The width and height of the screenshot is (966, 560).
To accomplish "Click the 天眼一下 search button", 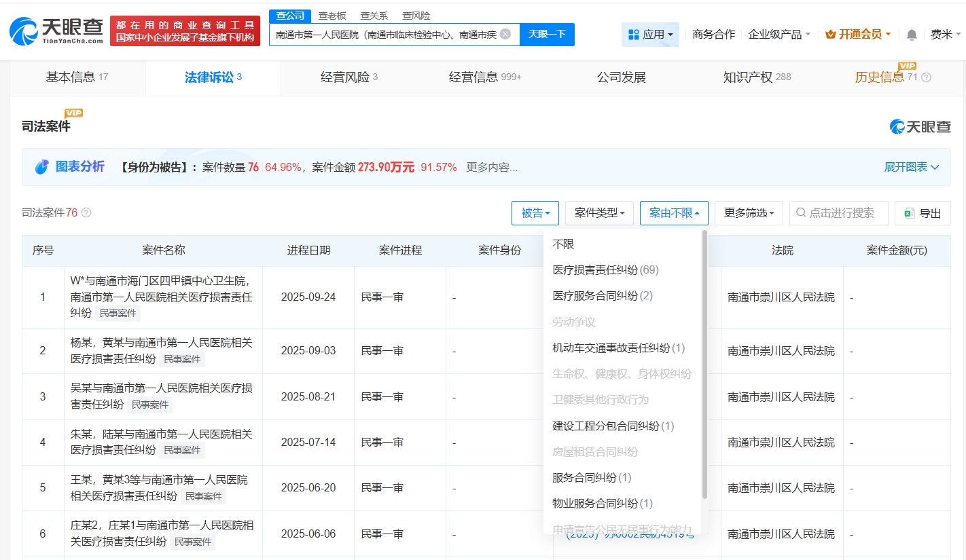I will 547,34.
